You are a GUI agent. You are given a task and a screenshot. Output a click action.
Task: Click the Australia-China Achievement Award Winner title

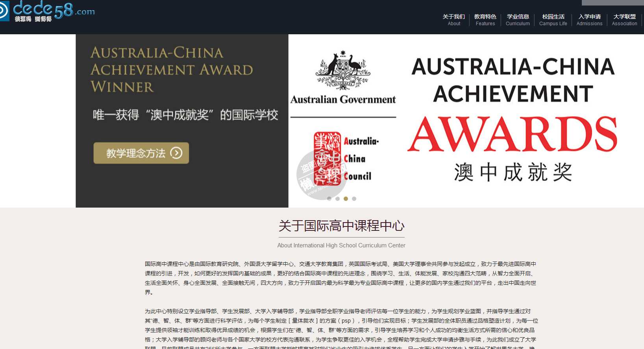click(172, 69)
